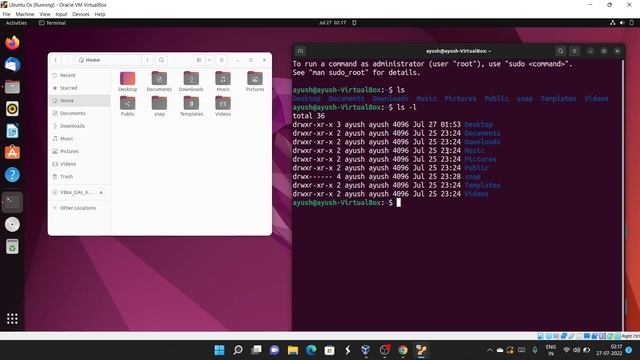The image size is (640, 360).
Task: Click the Home path bar in Files
Action: 108,60
